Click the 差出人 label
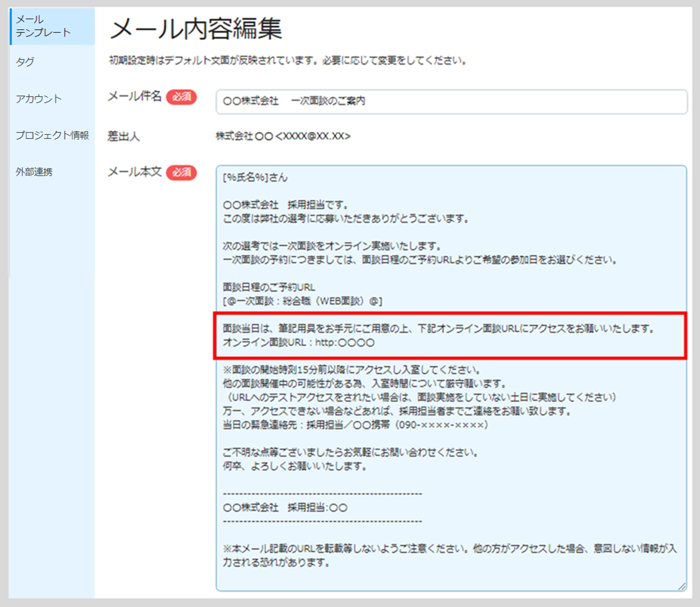The image size is (700, 607). point(124,136)
